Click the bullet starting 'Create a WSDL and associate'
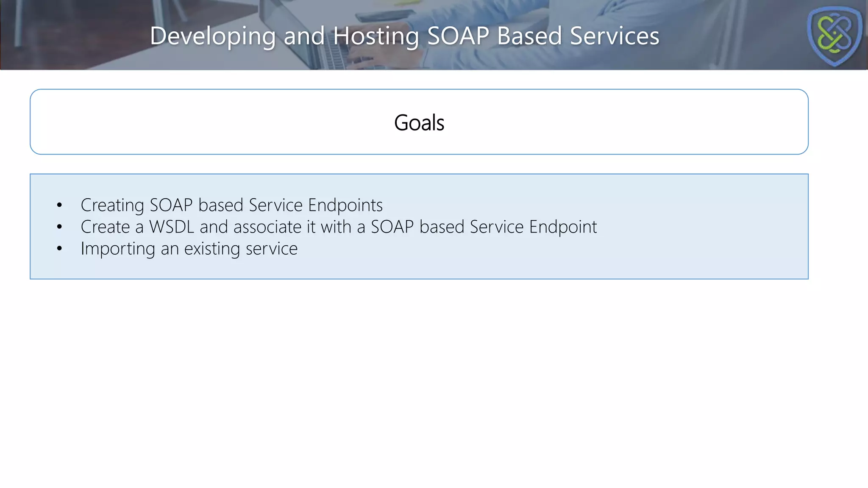The width and height of the screenshot is (868, 488). tap(338, 227)
